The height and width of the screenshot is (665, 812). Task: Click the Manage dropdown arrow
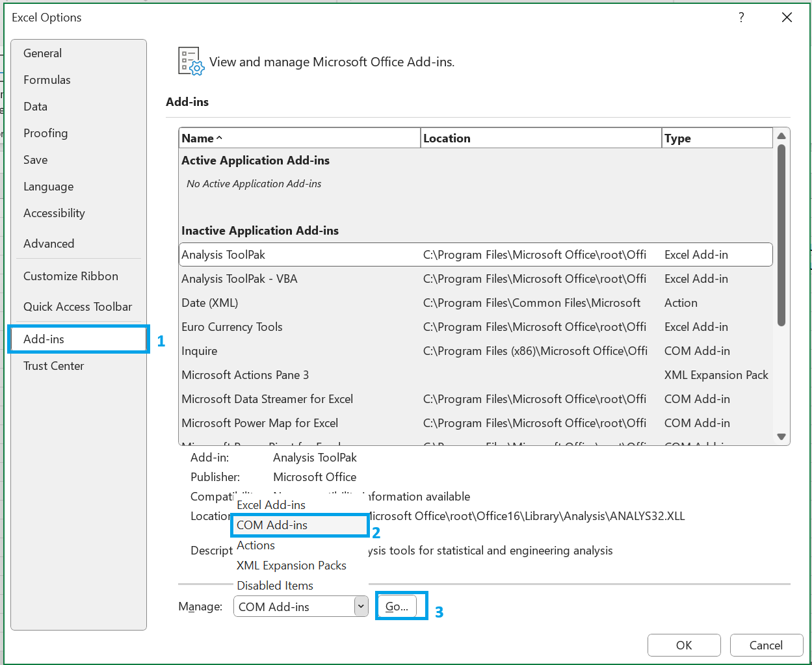[361, 606]
